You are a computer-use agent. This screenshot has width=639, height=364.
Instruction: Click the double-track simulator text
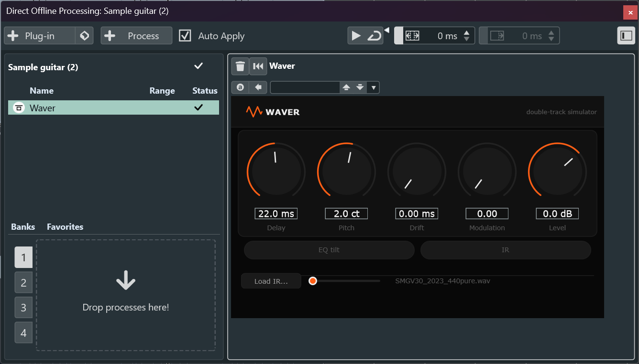pos(562,112)
